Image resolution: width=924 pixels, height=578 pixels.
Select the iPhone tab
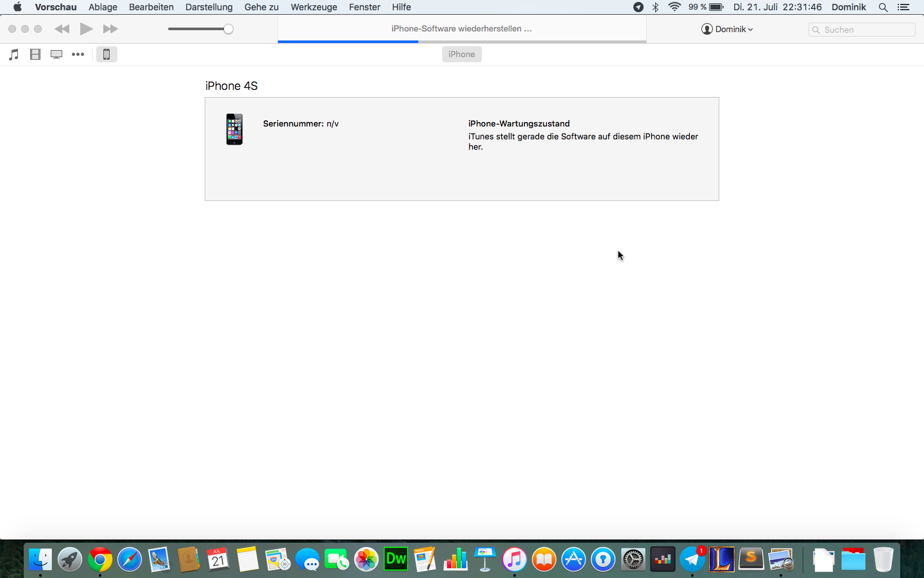[461, 55]
